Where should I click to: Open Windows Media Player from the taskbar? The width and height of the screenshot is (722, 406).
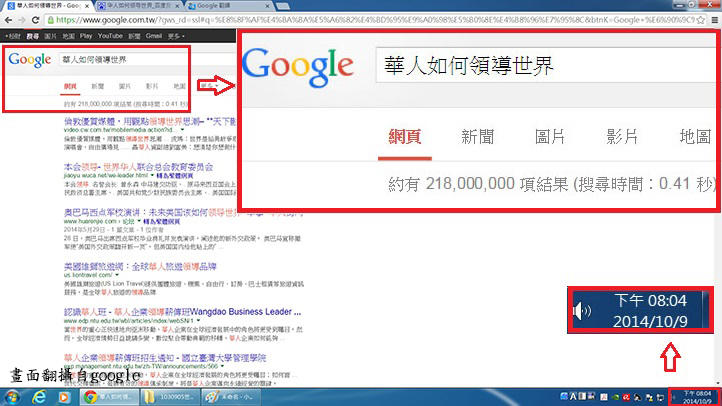coord(64,397)
